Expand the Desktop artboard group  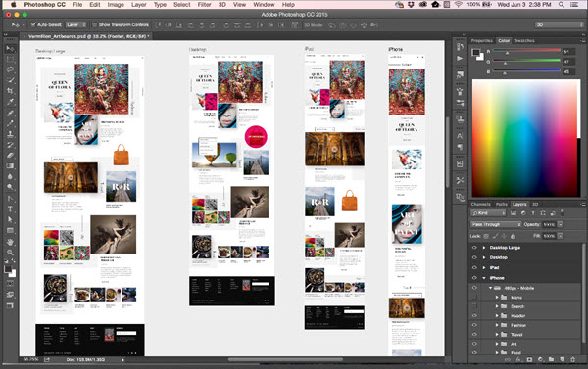(484, 257)
